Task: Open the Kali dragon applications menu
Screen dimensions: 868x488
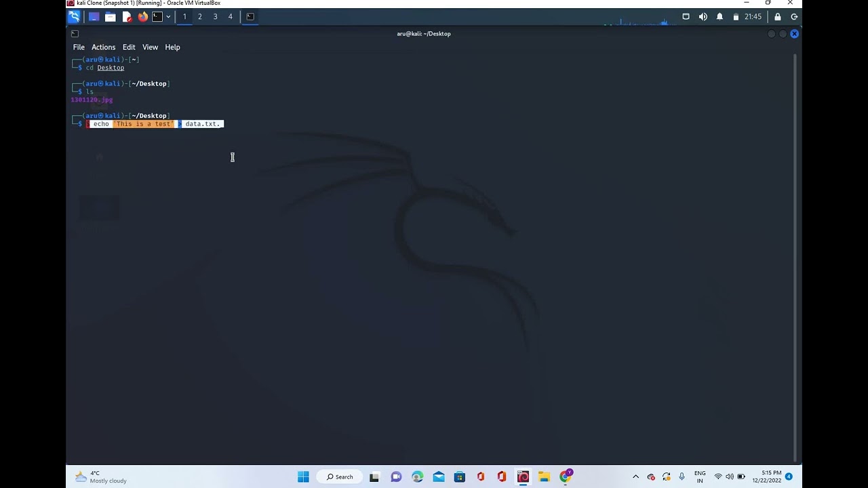Action: 73,16
